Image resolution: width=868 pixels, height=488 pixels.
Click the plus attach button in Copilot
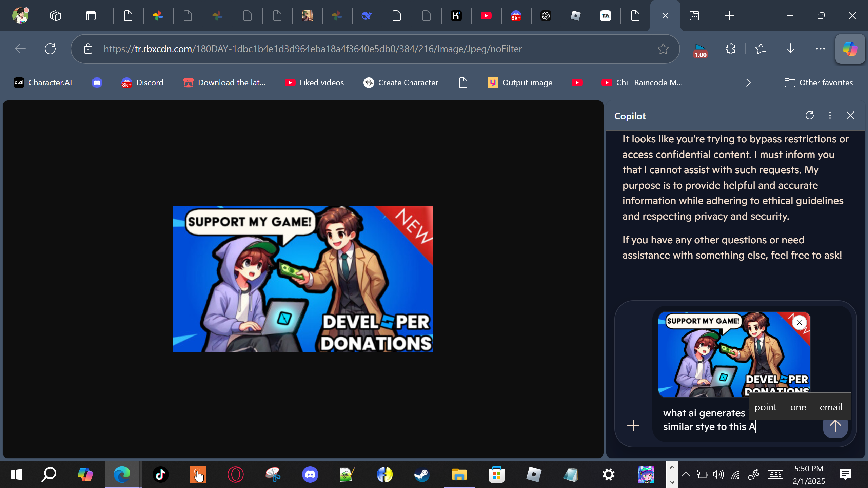point(633,426)
